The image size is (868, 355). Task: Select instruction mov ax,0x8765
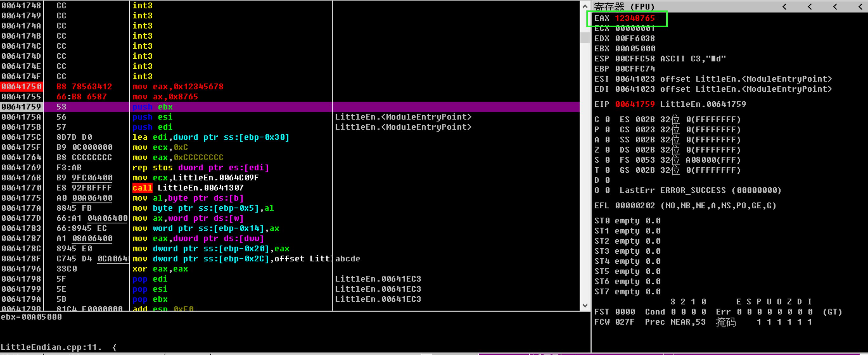(165, 97)
